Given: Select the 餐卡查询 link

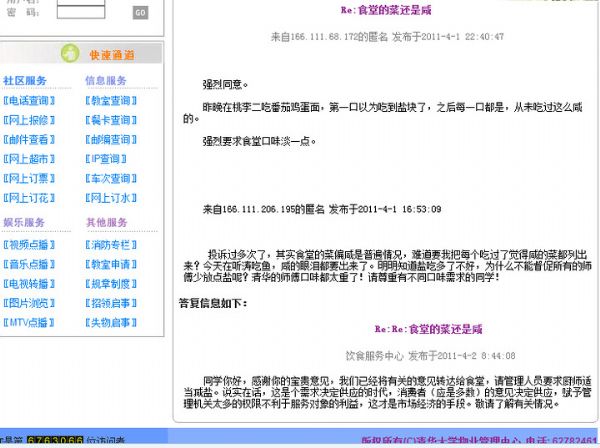Looking at the screenshot, I should click(110, 120).
